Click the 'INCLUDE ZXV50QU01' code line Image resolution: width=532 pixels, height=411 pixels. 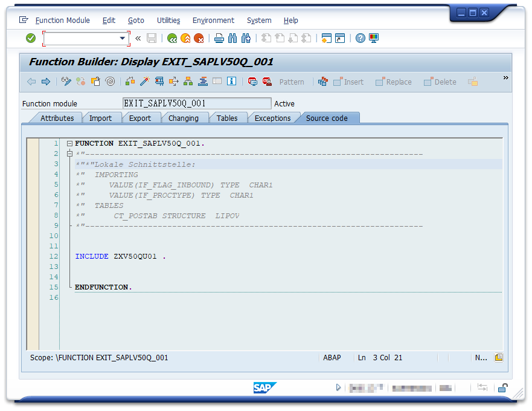point(120,256)
